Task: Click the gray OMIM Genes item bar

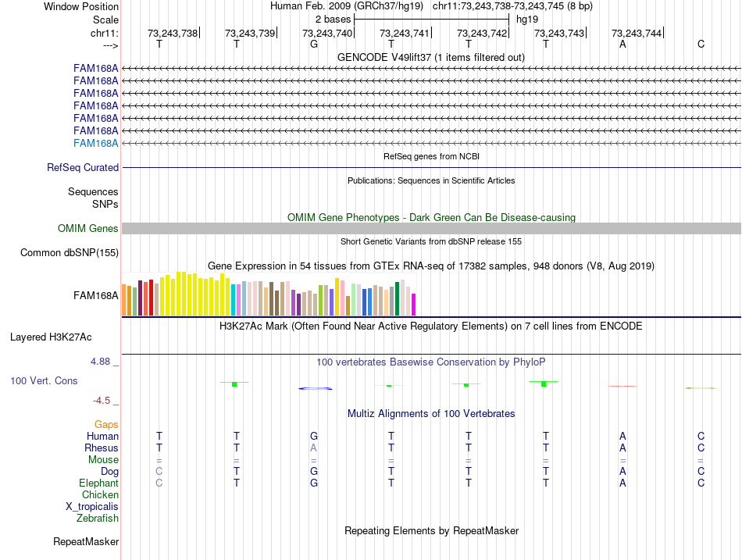Action: (430, 228)
